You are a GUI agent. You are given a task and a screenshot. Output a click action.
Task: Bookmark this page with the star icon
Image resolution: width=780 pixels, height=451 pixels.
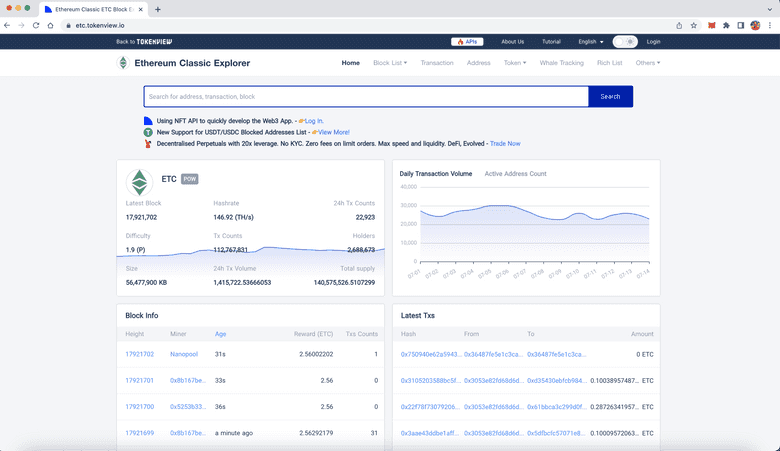[x=694, y=25]
